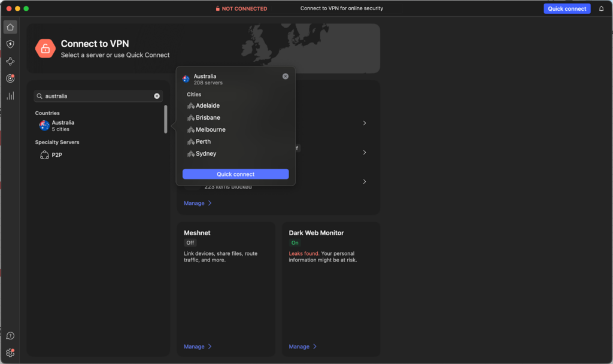The width and height of the screenshot is (613, 364).
Task: Expand the chevron beside items blocked row
Action: click(x=365, y=182)
